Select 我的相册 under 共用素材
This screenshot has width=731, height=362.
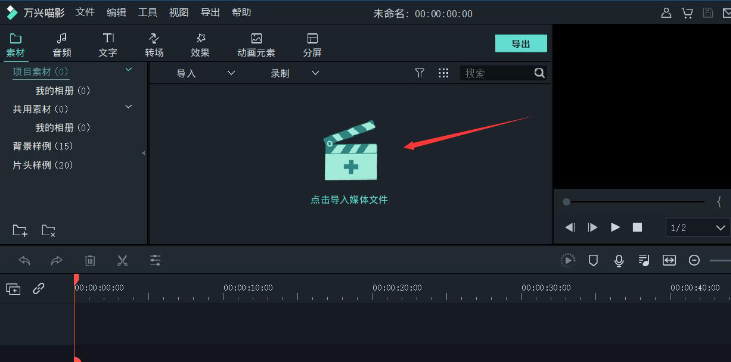pos(63,127)
